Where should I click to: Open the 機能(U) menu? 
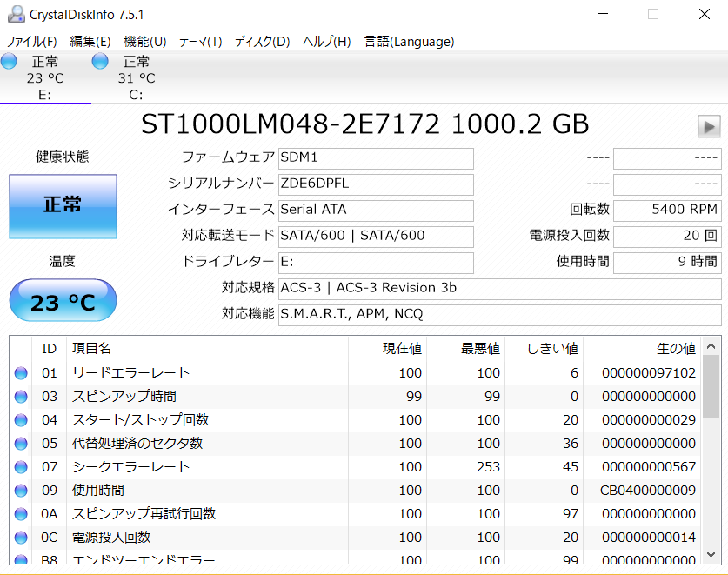pyautogui.click(x=145, y=42)
